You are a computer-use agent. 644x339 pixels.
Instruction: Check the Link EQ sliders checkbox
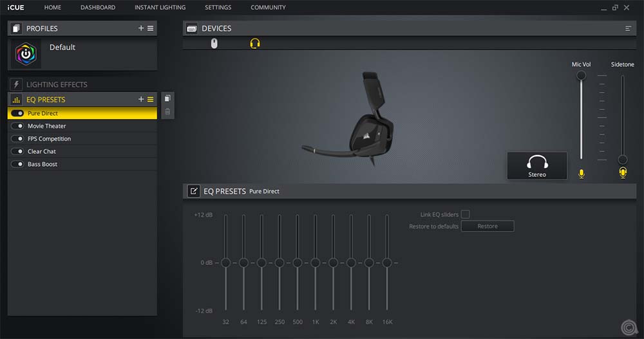coord(466,214)
